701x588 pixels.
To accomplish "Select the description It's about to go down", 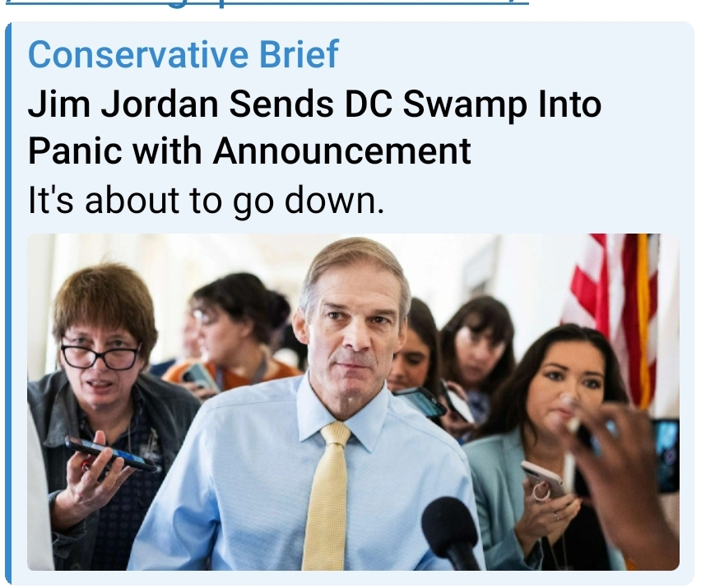I will pos(206,199).
